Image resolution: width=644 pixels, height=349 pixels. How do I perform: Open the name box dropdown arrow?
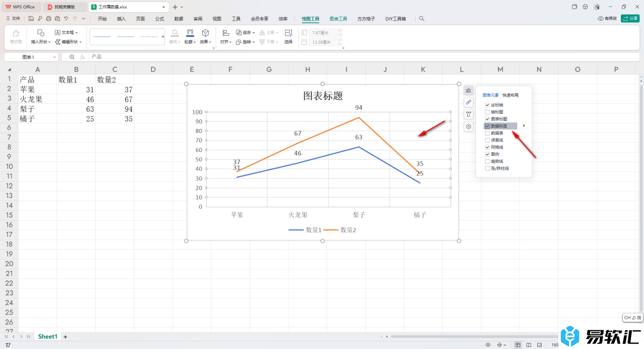(x=54, y=57)
